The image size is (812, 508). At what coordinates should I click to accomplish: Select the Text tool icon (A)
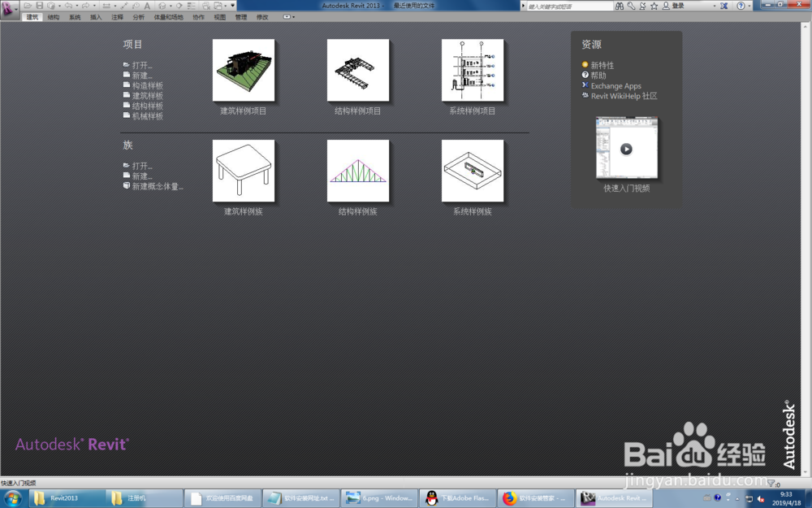click(147, 6)
